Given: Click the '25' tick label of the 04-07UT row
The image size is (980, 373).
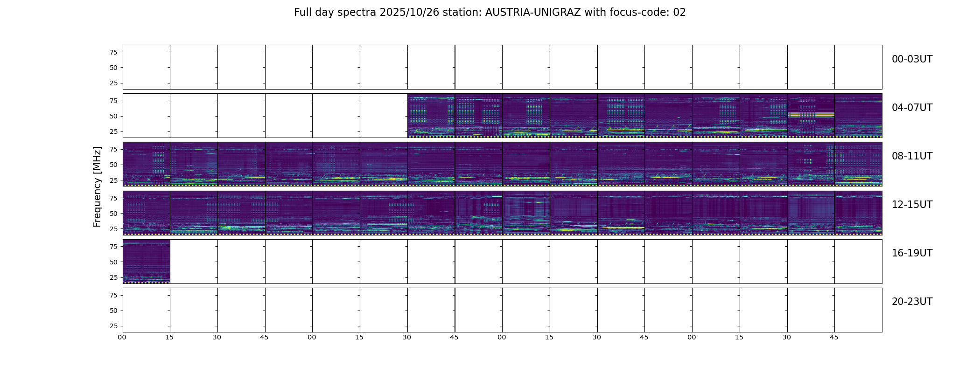Looking at the screenshot, I should pos(113,131).
